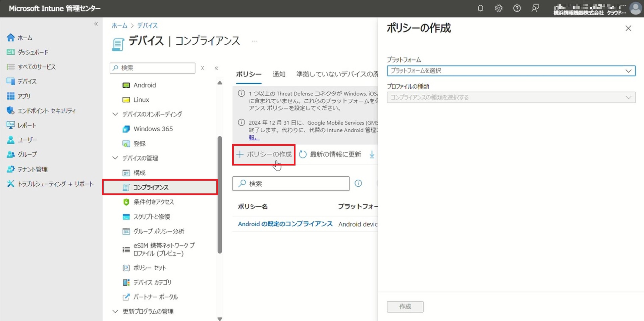This screenshot has width=644, height=321.
Task: Open feedback person icon in header
Action: (535, 8)
